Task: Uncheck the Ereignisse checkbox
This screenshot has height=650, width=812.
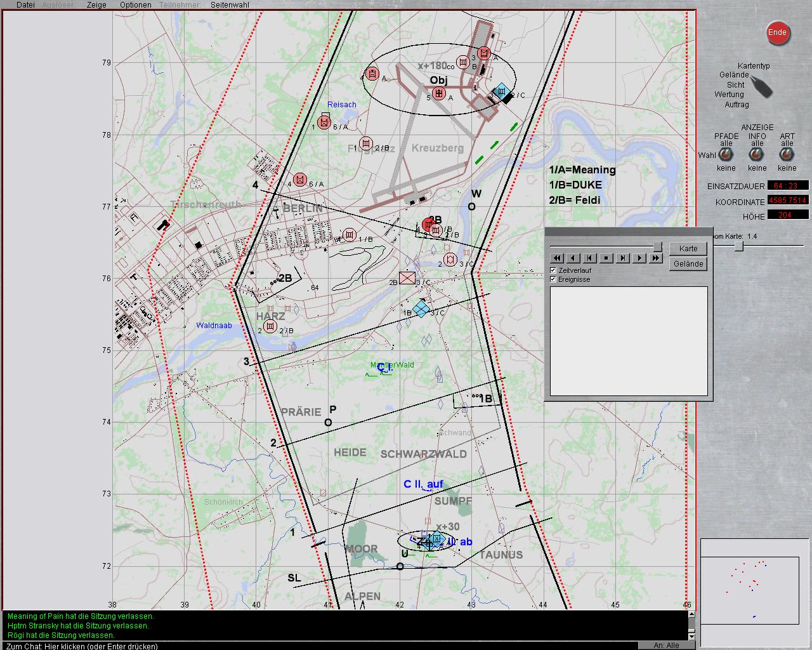Action: [553, 279]
